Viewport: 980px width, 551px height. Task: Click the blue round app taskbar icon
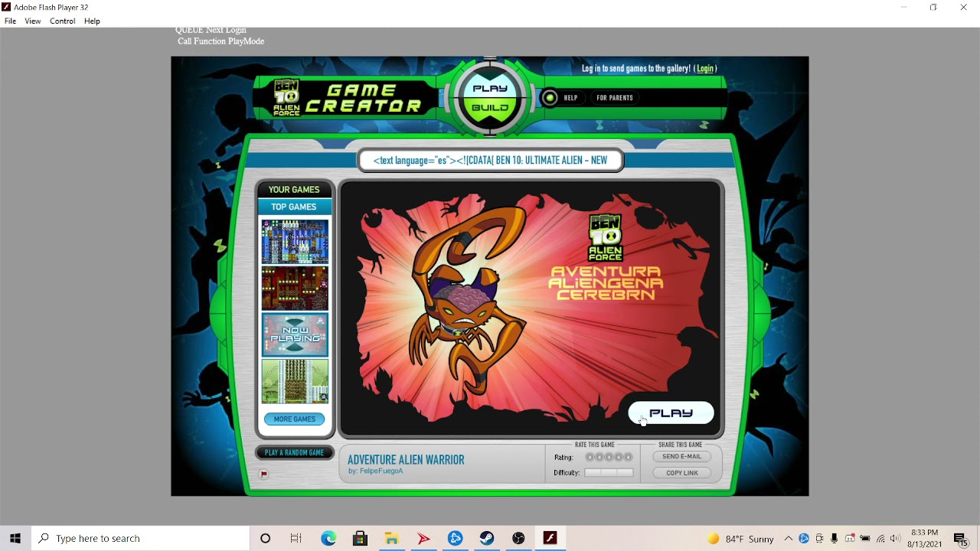[x=456, y=539]
